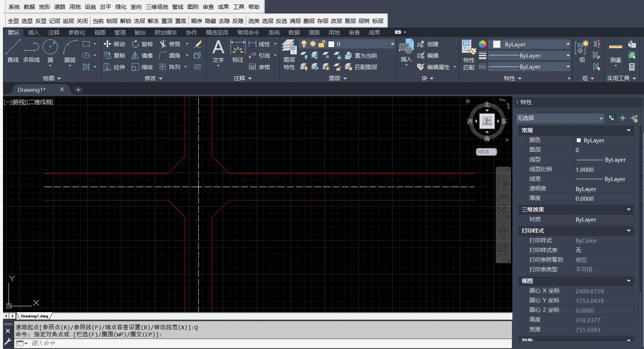Select the 多段线 polyline tool
644x349 pixels.
(32, 51)
